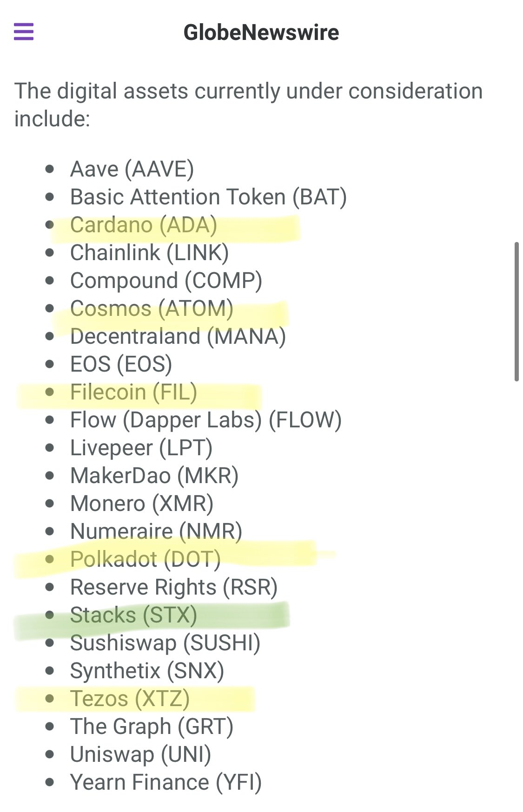This screenshot has height=812, width=523.
Task: Select Flow (Dapper Labs) (FLOW) item
Action: pos(206,420)
